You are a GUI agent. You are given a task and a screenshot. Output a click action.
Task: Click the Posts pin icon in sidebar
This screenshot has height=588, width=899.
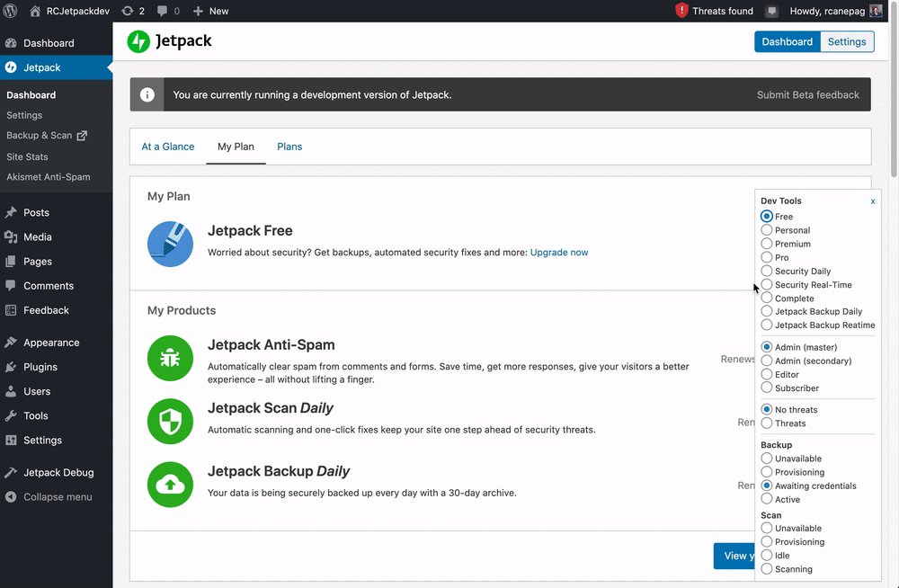pyautogui.click(x=11, y=212)
